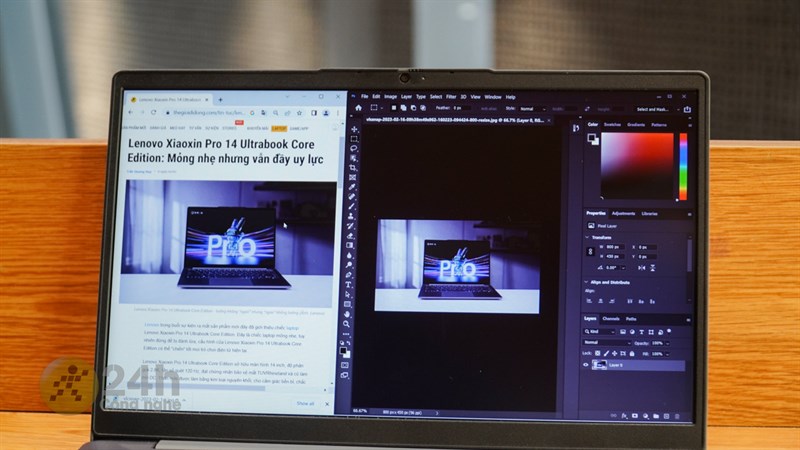Collapse the Align and Distribute section
Screen dimensions: 800x450
[x=586, y=282]
